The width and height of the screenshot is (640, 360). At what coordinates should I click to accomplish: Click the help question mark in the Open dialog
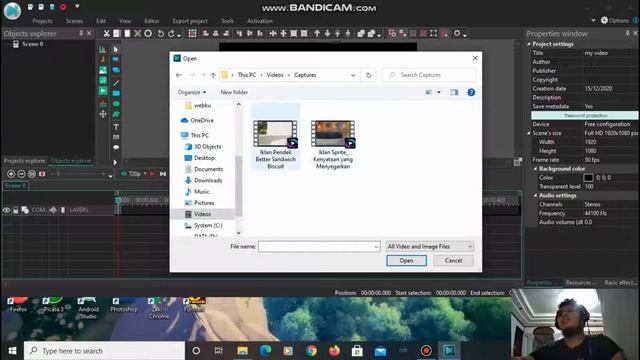tap(471, 92)
